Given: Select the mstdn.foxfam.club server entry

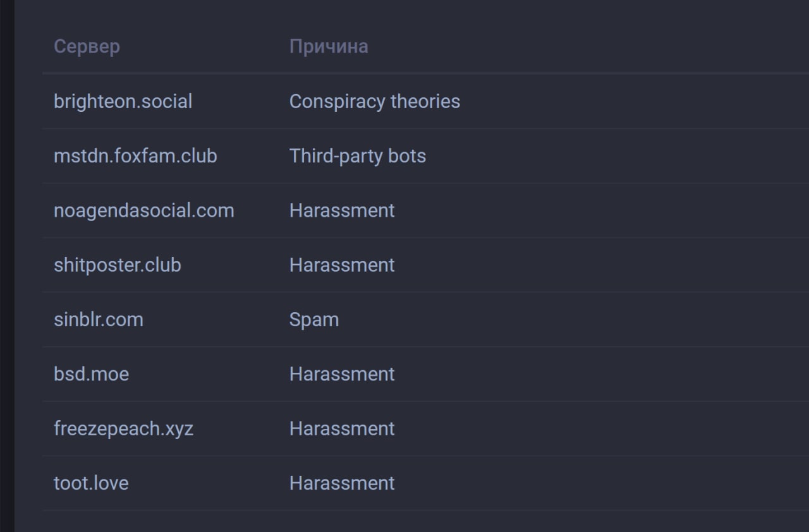Looking at the screenshot, I should point(135,155).
